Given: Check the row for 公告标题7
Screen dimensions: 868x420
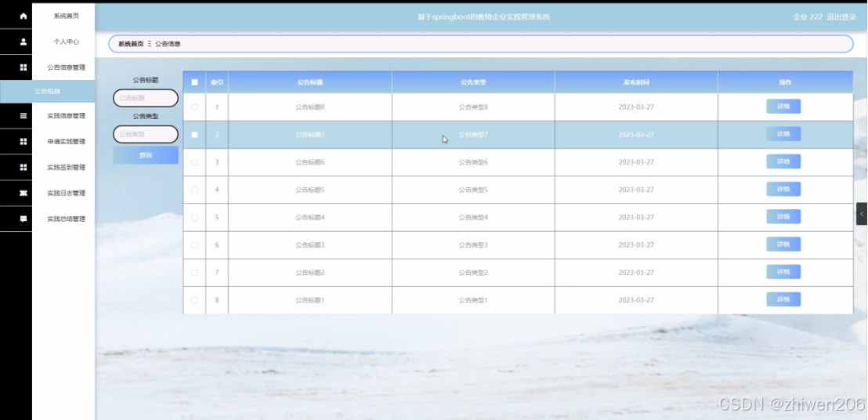Looking at the screenshot, I should [x=194, y=135].
